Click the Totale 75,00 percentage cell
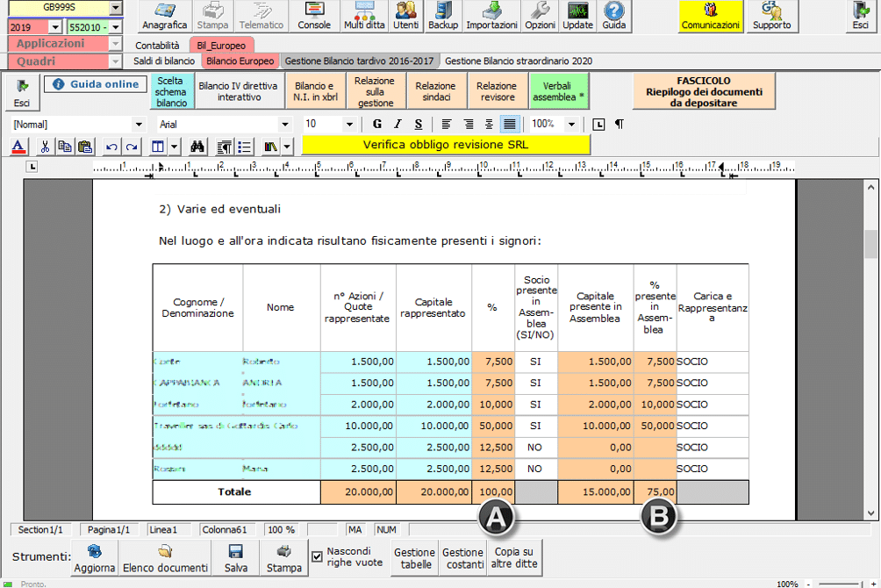The height and width of the screenshot is (588, 881). point(655,491)
